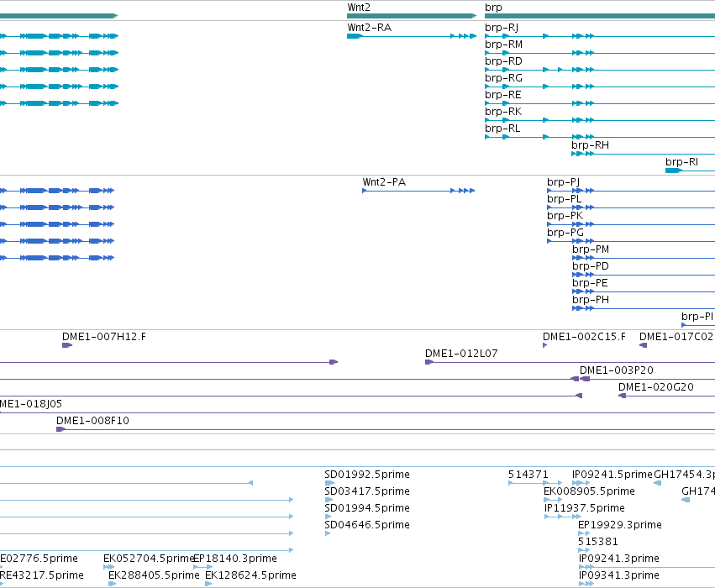Select the IP09241.3prime EST label
Image resolution: width=715 pixels, height=588 pixels.
point(619,559)
